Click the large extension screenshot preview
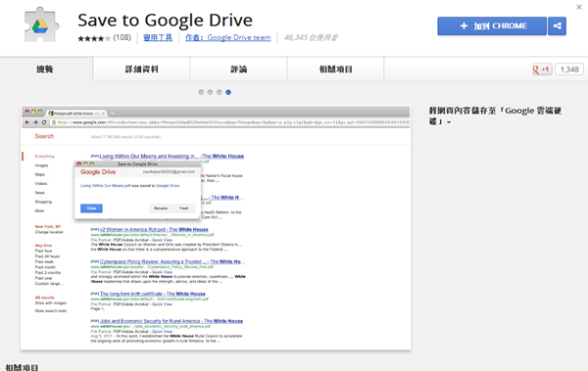 click(x=216, y=227)
